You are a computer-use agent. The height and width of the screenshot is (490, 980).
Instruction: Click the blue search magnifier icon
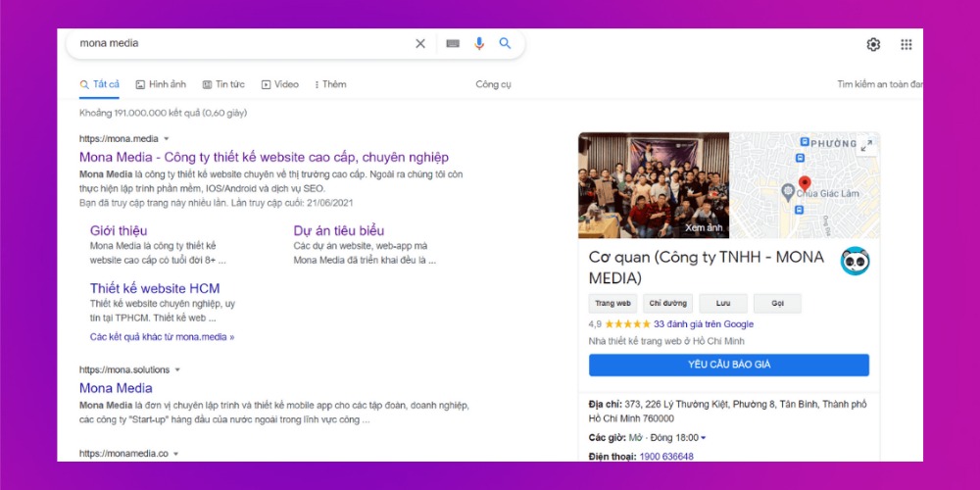click(506, 44)
